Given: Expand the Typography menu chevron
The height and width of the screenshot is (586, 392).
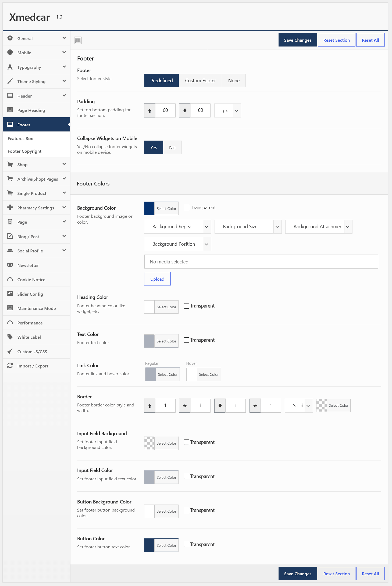Looking at the screenshot, I should click(x=64, y=67).
